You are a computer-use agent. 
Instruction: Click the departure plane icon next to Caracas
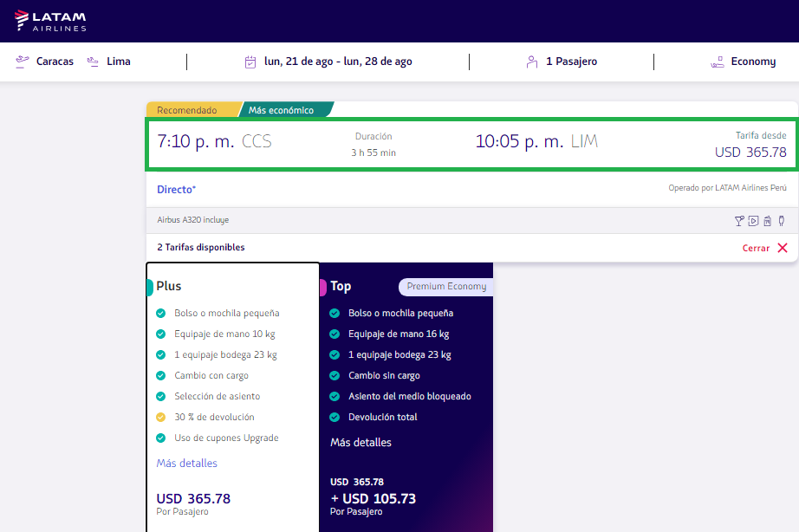coord(22,62)
